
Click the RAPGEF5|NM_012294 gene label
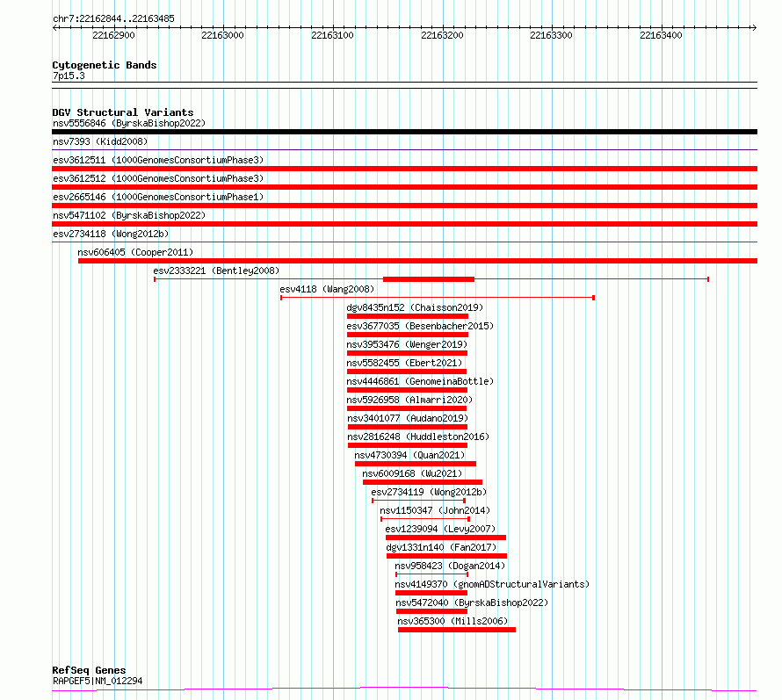point(98,681)
